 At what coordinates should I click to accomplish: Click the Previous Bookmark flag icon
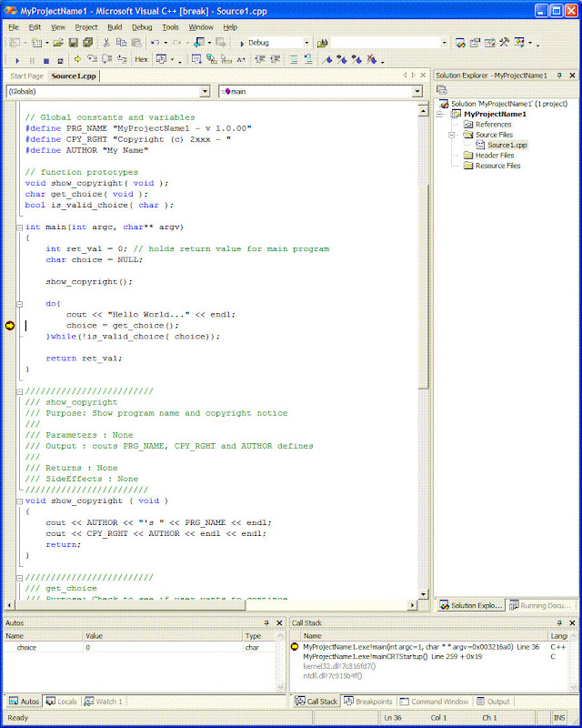tap(356, 59)
